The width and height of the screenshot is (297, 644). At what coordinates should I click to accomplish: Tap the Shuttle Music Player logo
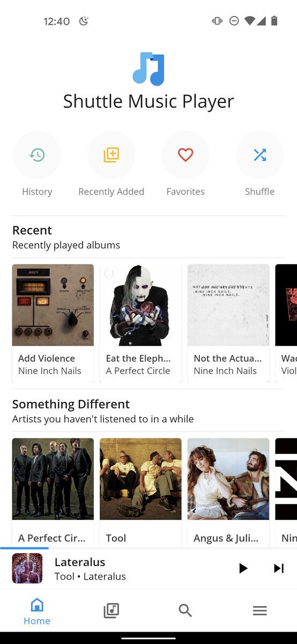148,69
